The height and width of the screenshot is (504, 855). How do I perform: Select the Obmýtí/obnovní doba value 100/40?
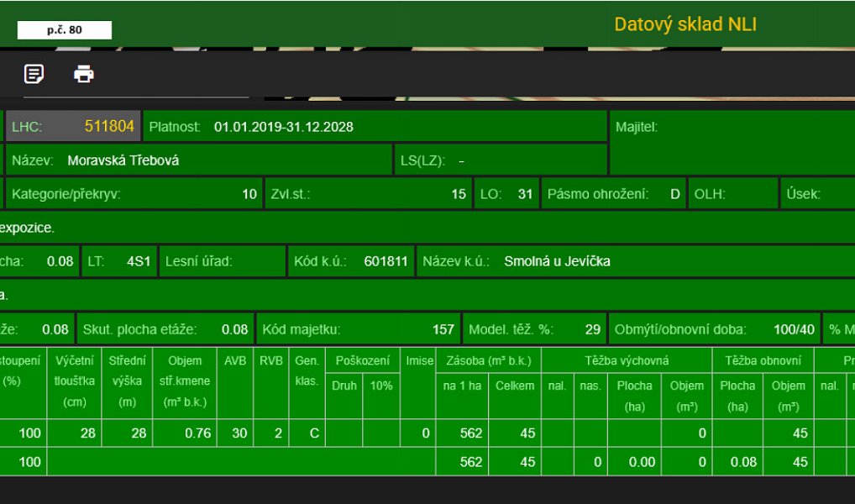coord(794,329)
